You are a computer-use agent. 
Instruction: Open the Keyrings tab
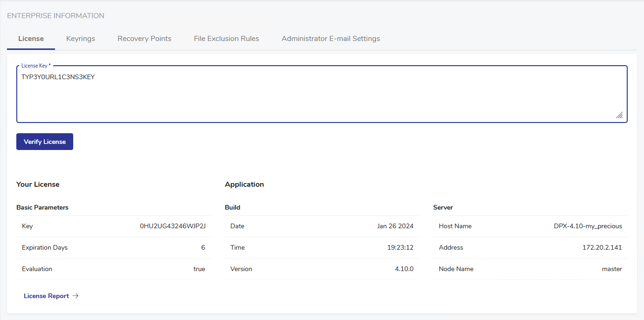[80, 39]
